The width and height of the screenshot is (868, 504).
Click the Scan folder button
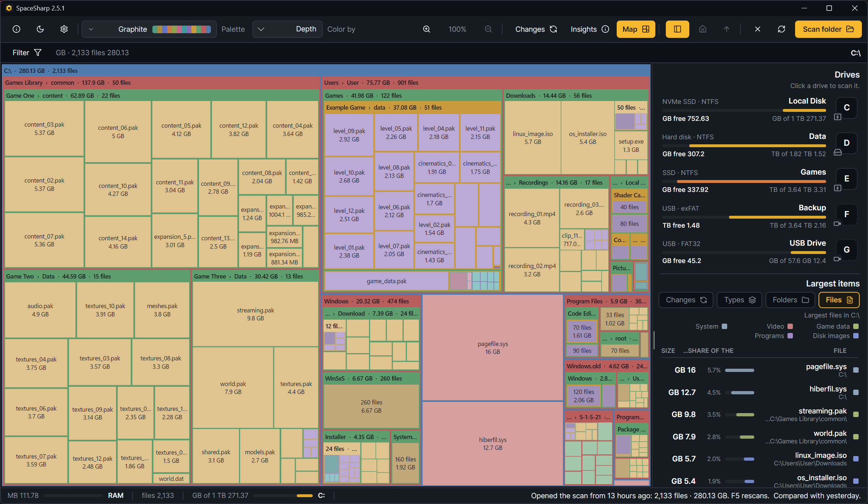click(828, 29)
